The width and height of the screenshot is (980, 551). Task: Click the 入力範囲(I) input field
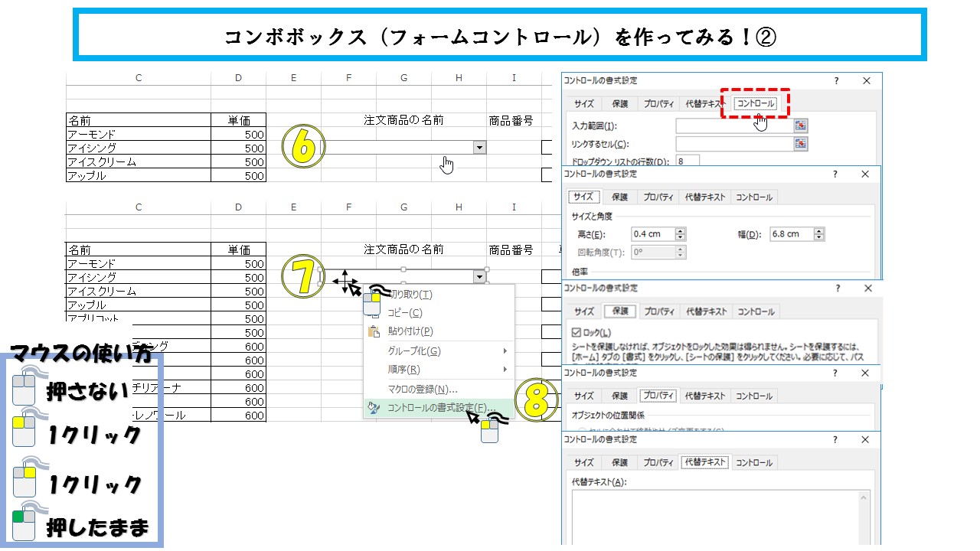pos(734,126)
